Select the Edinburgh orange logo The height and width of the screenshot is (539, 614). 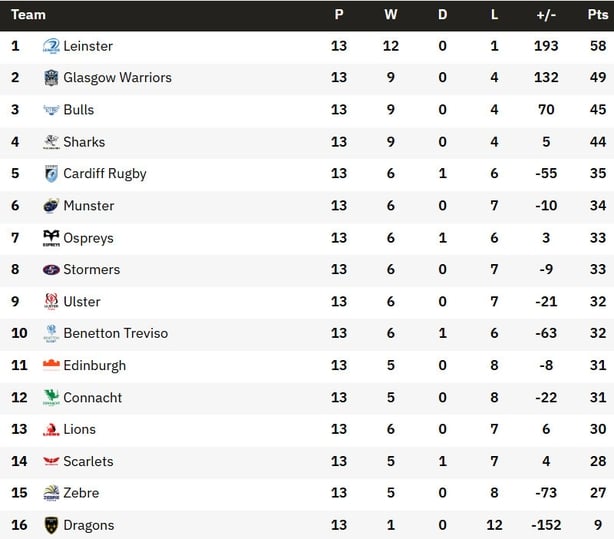point(51,365)
